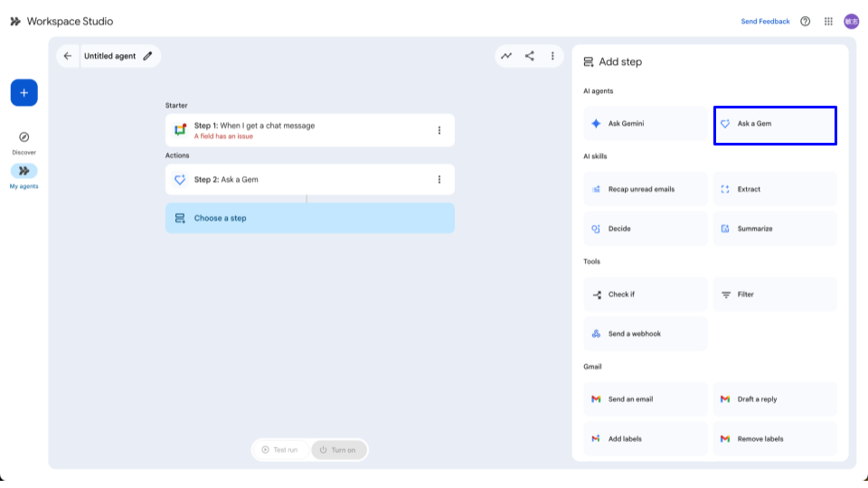Screen dimensions: 868x488
Task: Select the Choose a step placeholder
Action: (x=309, y=219)
